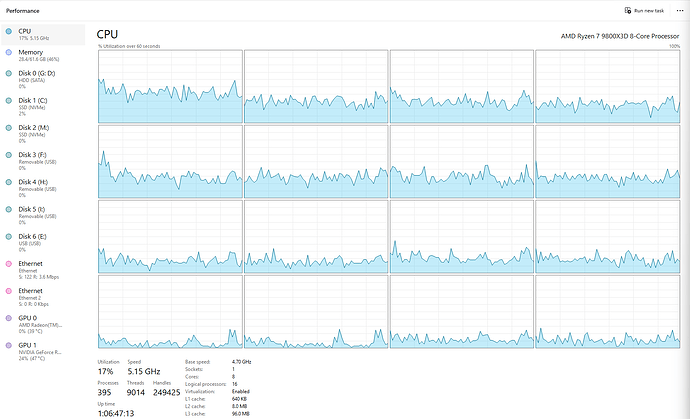Click the CPU utilization 17% value
Image resolution: width=690 pixels, height=419 pixels.
(106, 371)
